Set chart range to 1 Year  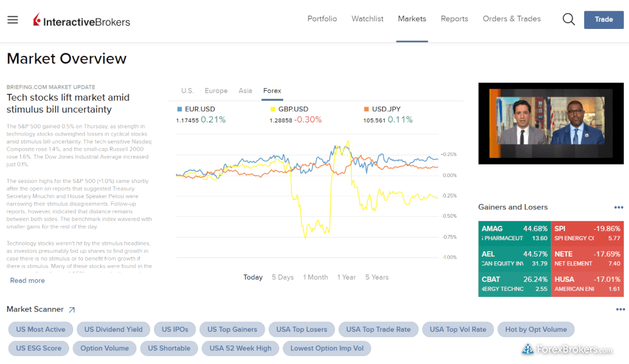(346, 277)
